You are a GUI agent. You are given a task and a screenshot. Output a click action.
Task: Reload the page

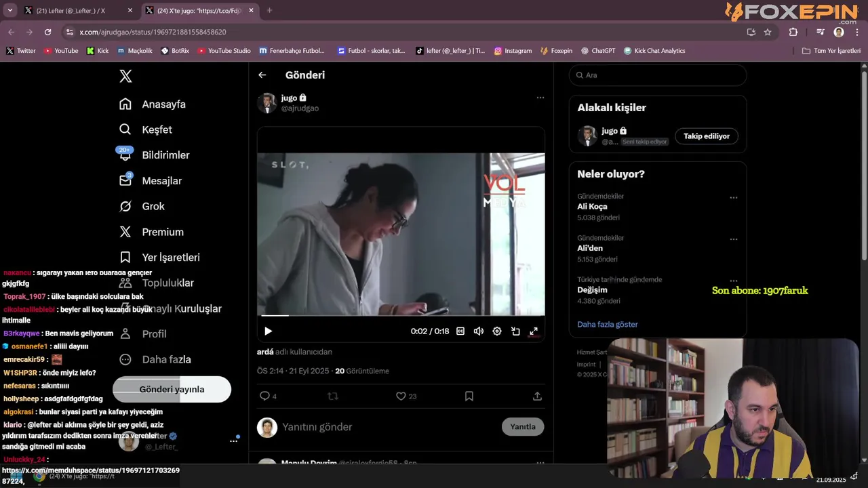click(x=47, y=32)
